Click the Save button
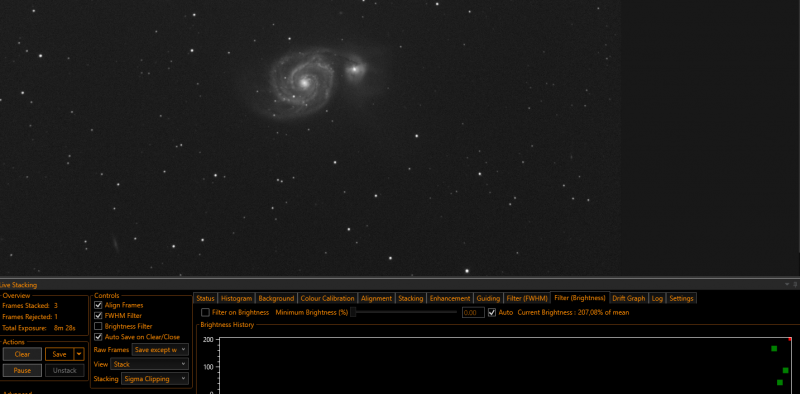 60,354
